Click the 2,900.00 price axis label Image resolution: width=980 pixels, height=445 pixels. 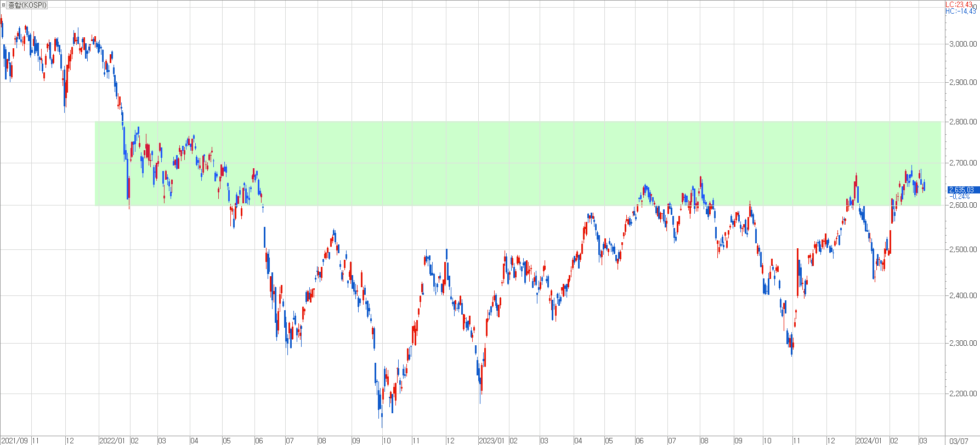tap(962, 82)
